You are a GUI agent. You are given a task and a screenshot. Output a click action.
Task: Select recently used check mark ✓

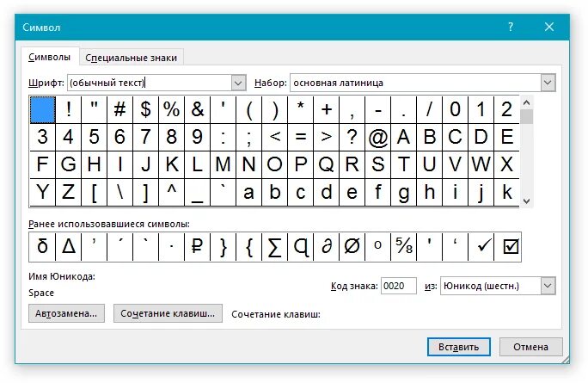(x=481, y=247)
